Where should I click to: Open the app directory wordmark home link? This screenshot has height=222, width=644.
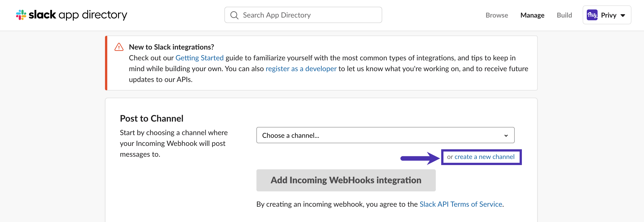click(x=78, y=15)
